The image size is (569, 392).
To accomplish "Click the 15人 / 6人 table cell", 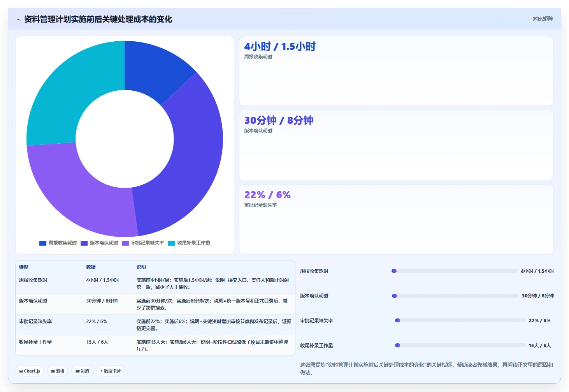I will [97, 342].
